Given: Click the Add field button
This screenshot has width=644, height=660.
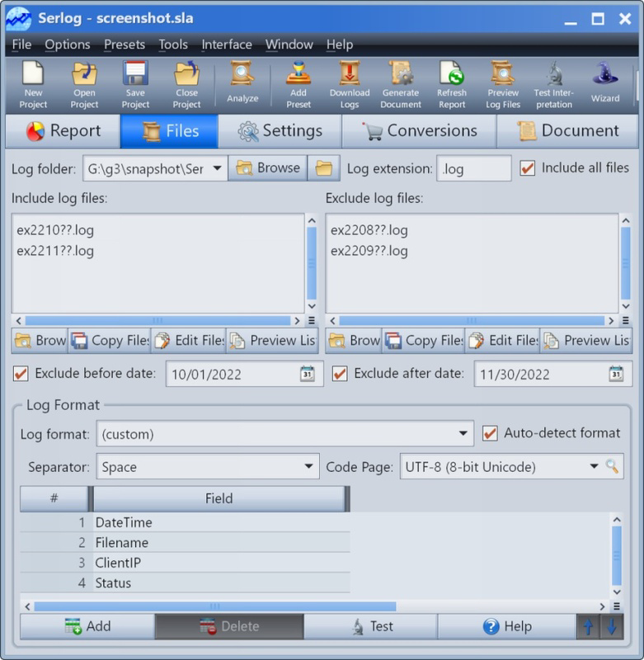Looking at the screenshot, I should click(x=87, y=626).
